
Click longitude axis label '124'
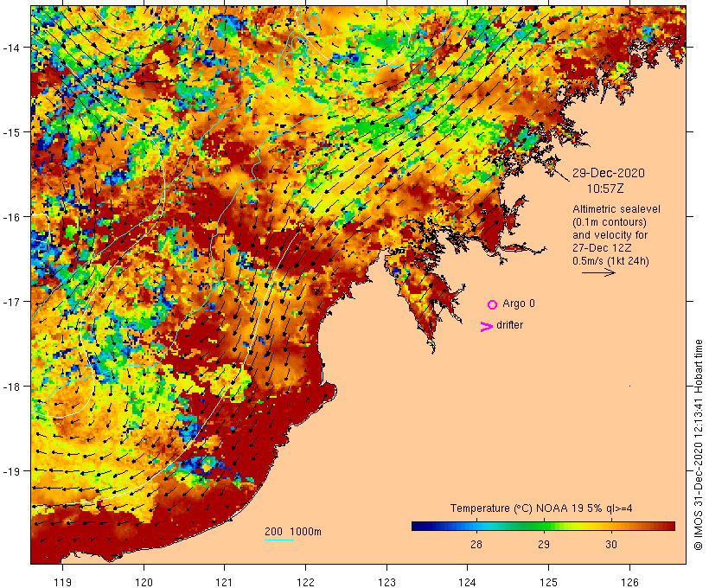[x=468, y=582]
